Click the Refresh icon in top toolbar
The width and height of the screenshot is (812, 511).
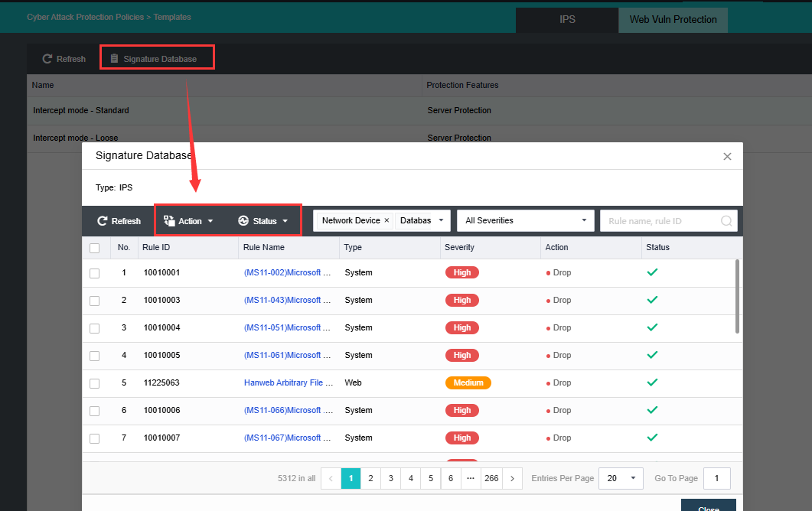47,59
